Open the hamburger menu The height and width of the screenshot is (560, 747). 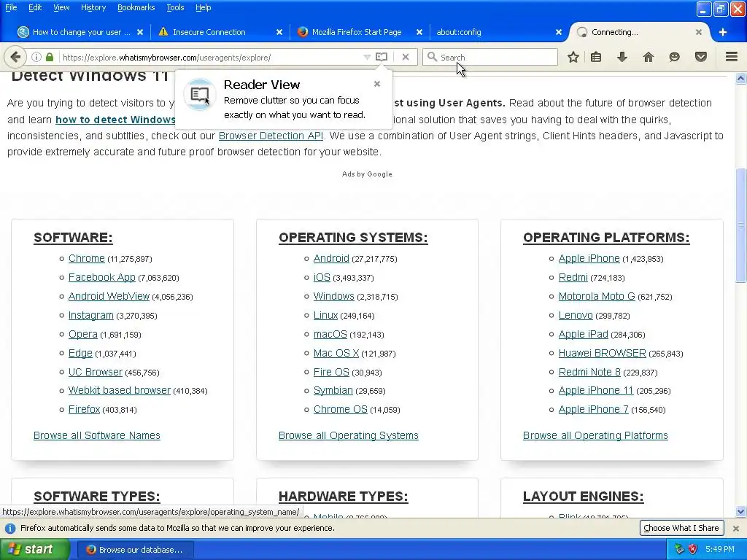click(732, 57)
